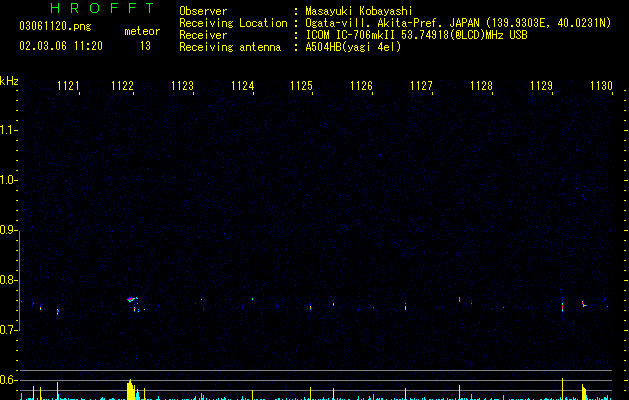Click the observer name Masayuki Kobayashi

(359, 11)
